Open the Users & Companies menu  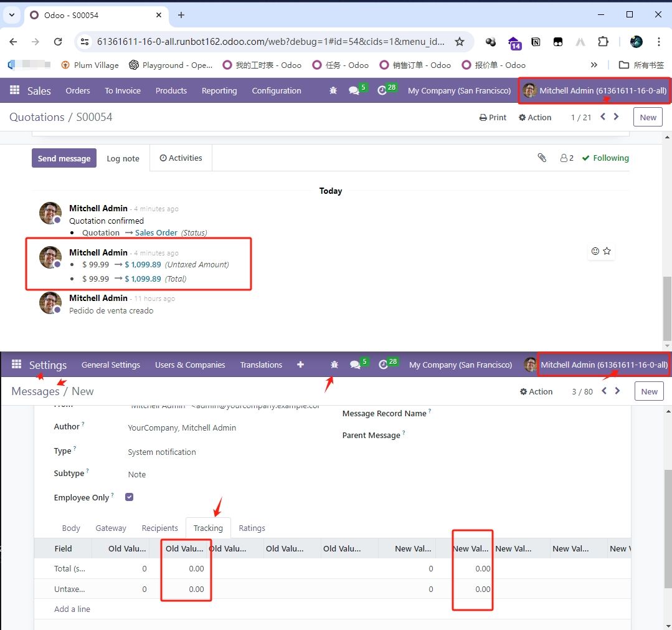pyautogui.click(x=190, y=365)
